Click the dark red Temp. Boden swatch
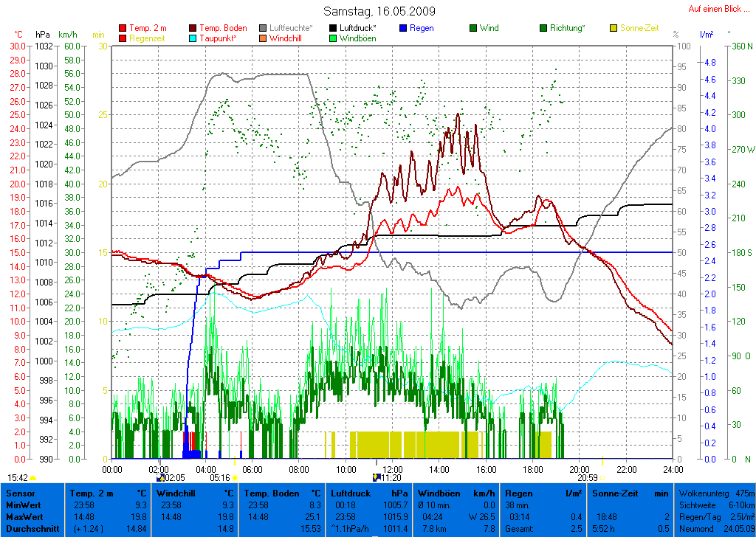 coord(193,28)
